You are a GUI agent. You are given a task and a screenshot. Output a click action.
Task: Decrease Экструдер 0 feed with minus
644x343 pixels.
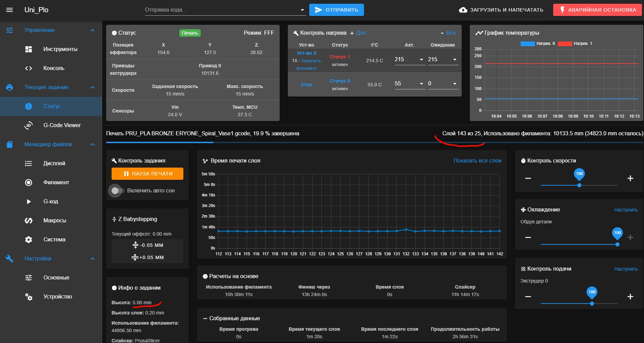pos(528,297)
